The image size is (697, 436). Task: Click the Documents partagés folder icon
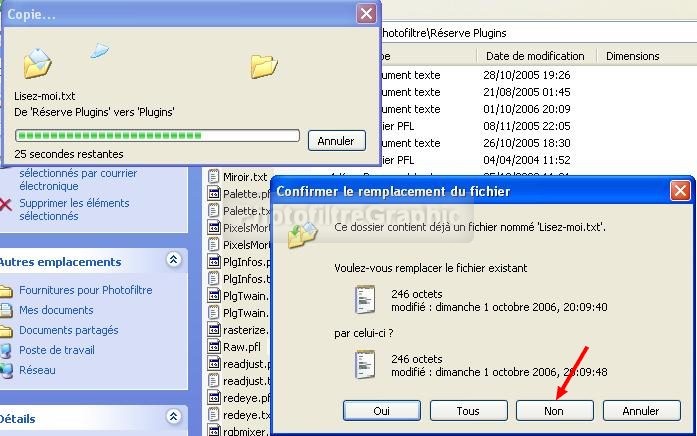[x=6, y=331]
